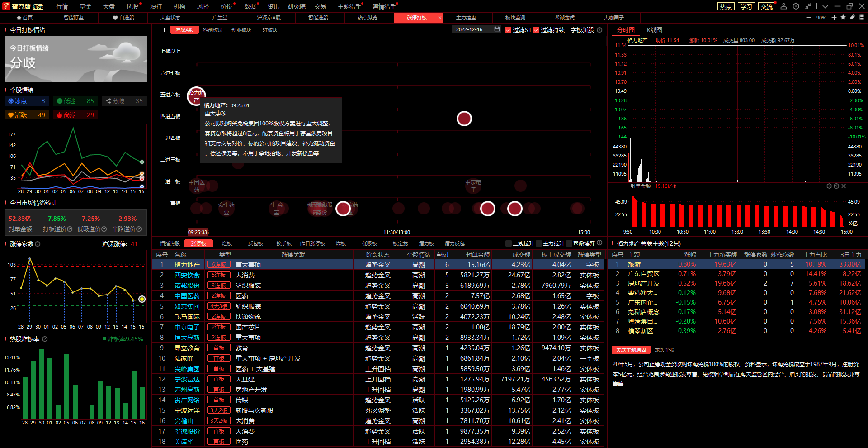868x448 pixels.
Task: Click help icon next to 帮派博弈
Action: click(x=599, y=243)
